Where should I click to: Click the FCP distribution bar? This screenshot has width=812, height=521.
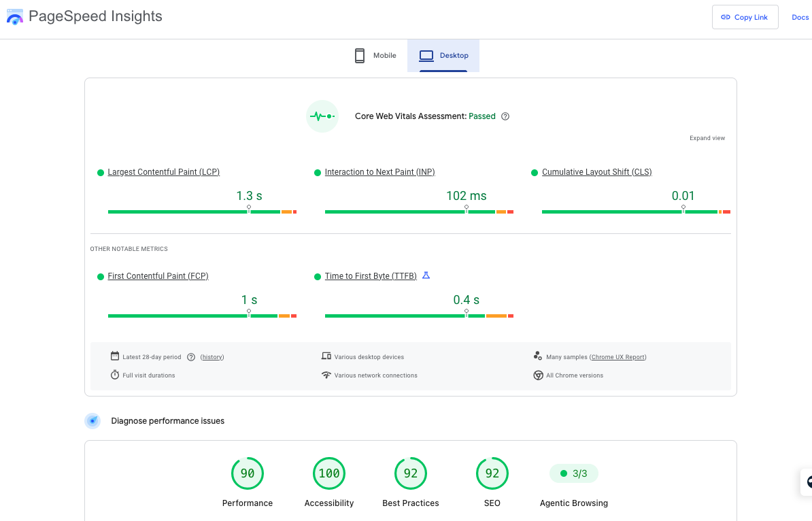202,316
